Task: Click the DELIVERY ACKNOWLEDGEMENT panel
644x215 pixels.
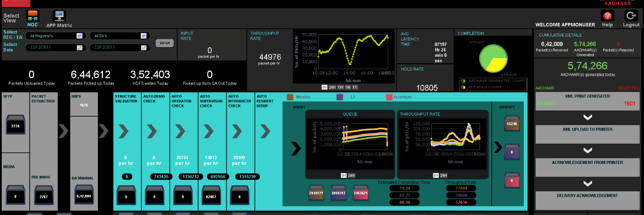Action: point(587,200)
